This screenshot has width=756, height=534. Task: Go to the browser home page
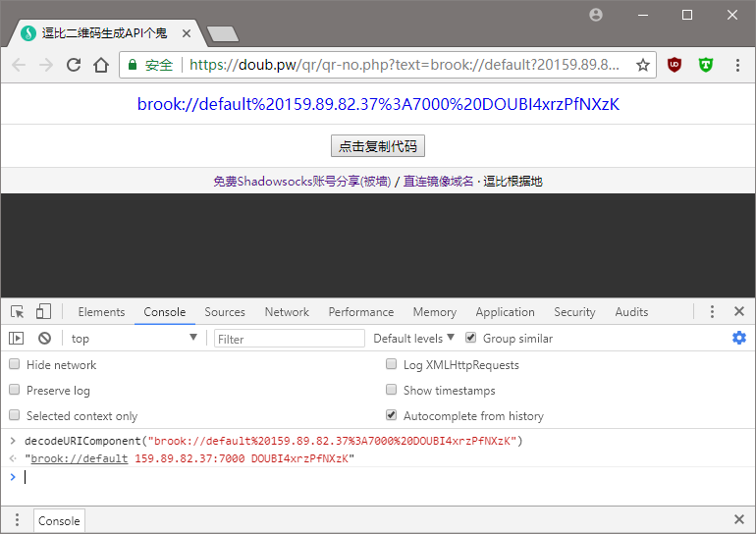(101, 65)
